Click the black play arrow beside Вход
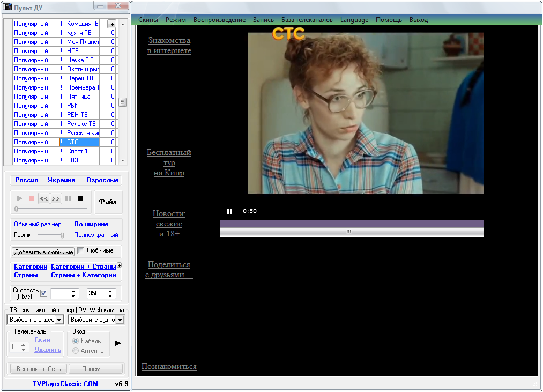Screen dimensions: 543x392 click(118, 343)
